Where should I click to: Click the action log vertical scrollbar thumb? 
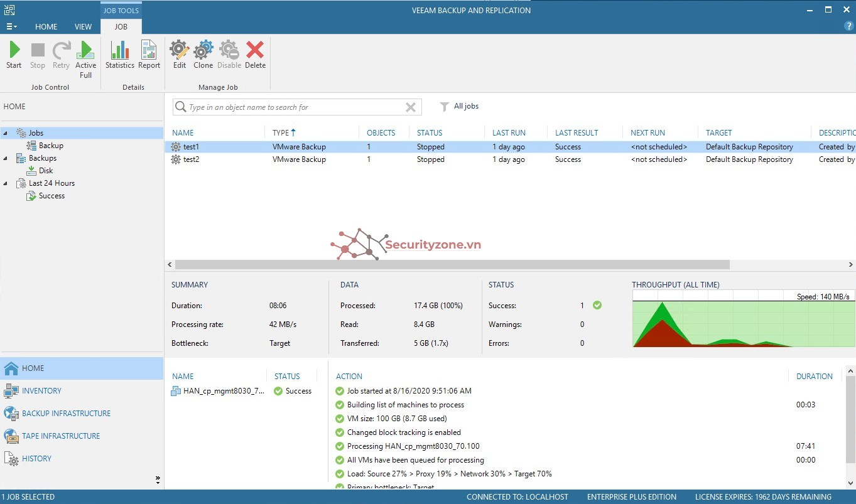[x=850, y=421]
